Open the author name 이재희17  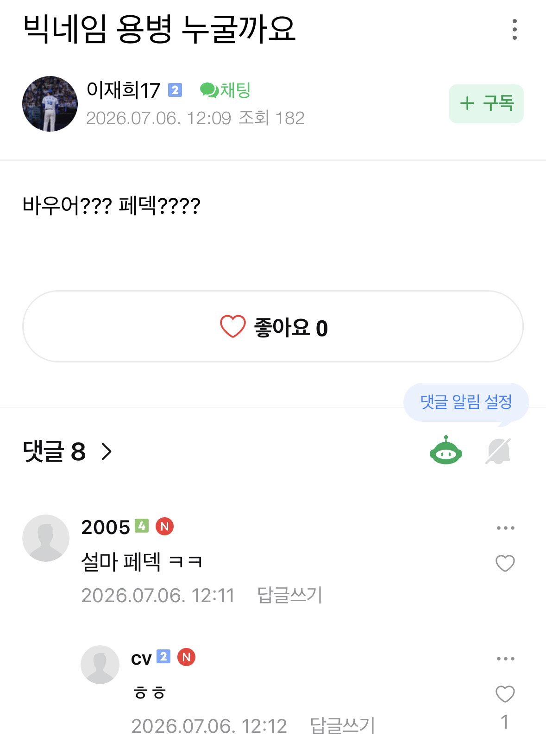pos(123,90)
